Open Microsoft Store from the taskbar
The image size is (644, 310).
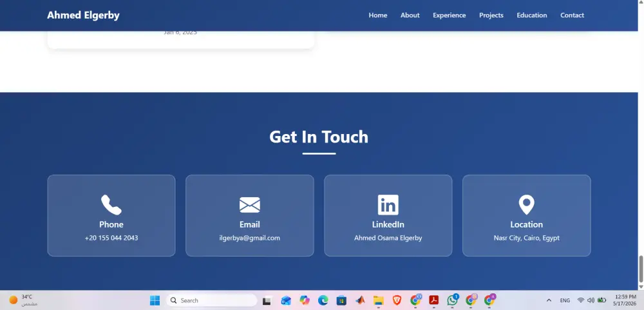tap(341, 300)
